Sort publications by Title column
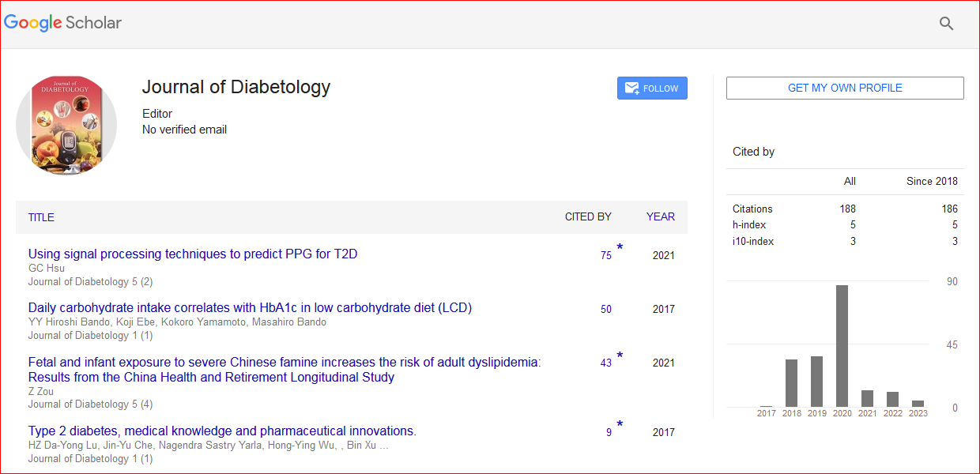 (41, 217)
